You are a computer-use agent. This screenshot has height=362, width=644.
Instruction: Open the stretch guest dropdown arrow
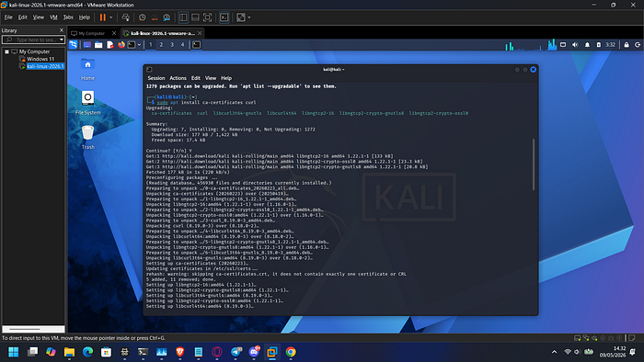click(x=249, y=17)
